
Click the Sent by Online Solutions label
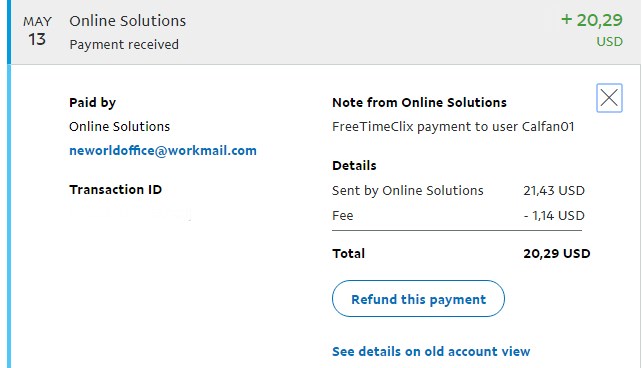(x=408, y=190)
